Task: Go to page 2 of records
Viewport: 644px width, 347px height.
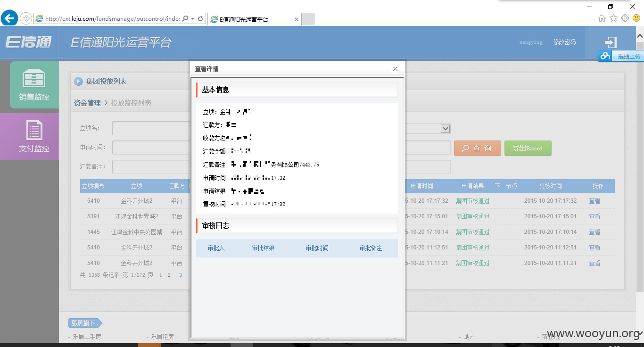Action: pyautogui.click(x=169, y=275)
